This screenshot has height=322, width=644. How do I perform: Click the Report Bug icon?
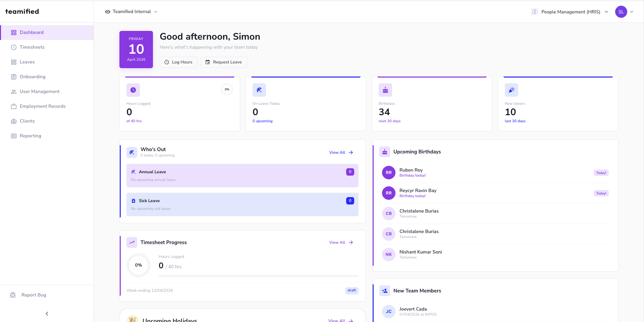[12, 295]
